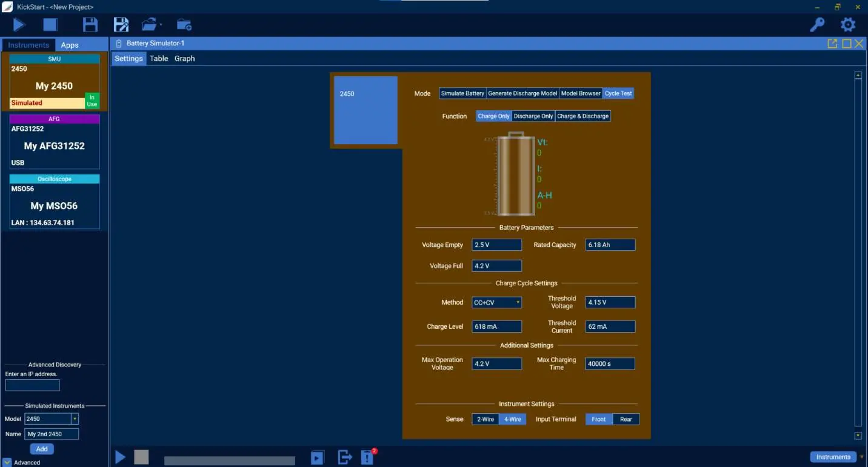
Task: Edit the Charge Level field
Action: (496, 326)
